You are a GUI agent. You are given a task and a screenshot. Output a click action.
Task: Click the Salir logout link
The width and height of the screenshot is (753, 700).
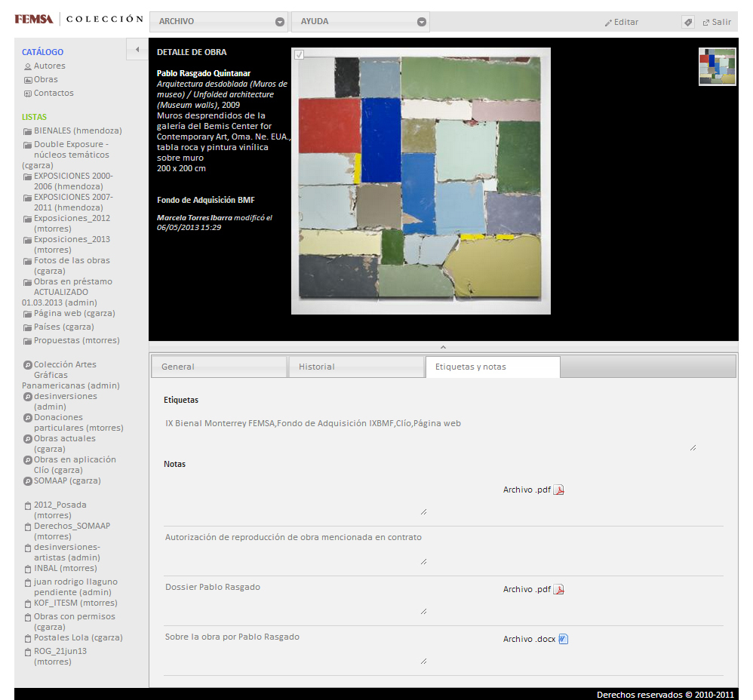(x=721, y=22)
